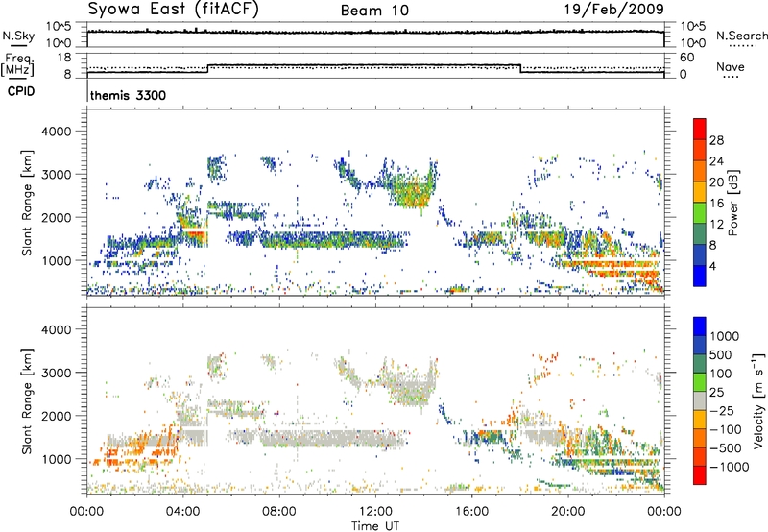
Task: Click the '16:00' time tick label
Action: [471, 512]
